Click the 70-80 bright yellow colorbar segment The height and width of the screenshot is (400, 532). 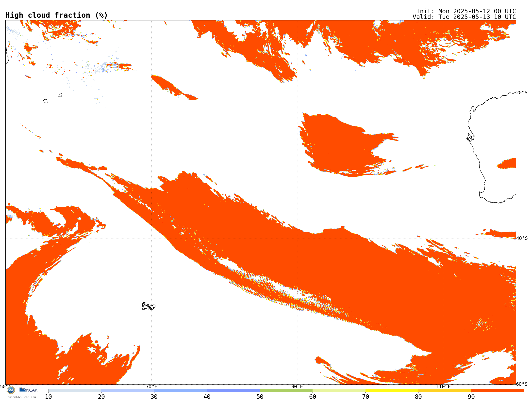pyautogui.click(x=392, y=391)
